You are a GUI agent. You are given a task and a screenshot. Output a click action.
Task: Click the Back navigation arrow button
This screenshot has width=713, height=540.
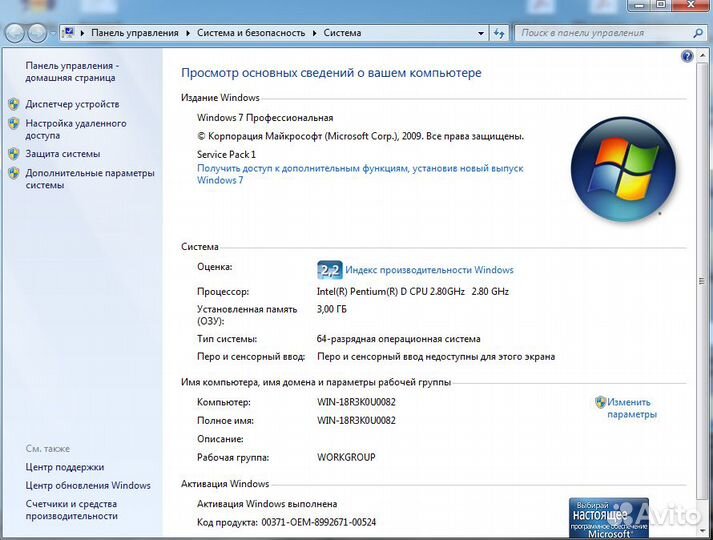(x=14, y=33)
